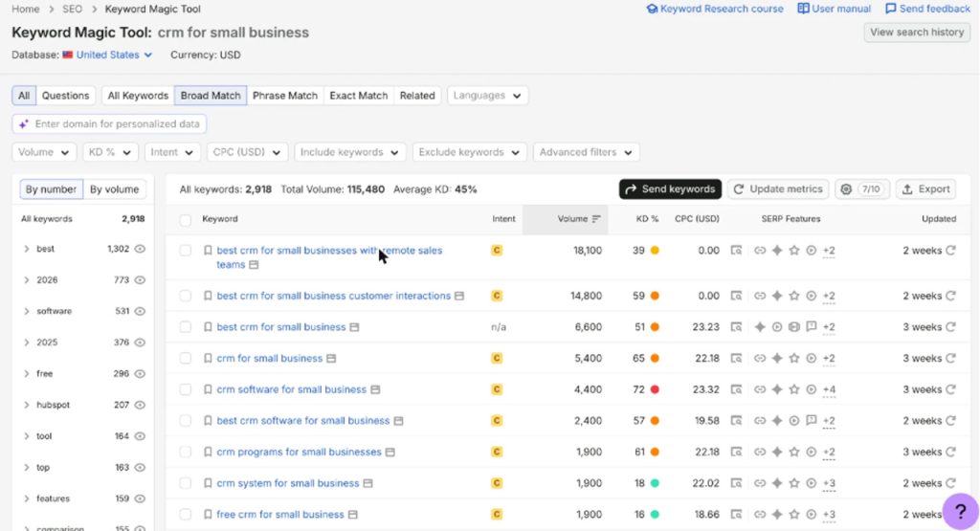Check the box for 'free crm for small business'
This screenshot has height=531, width=980.
(x=185, y=514)
